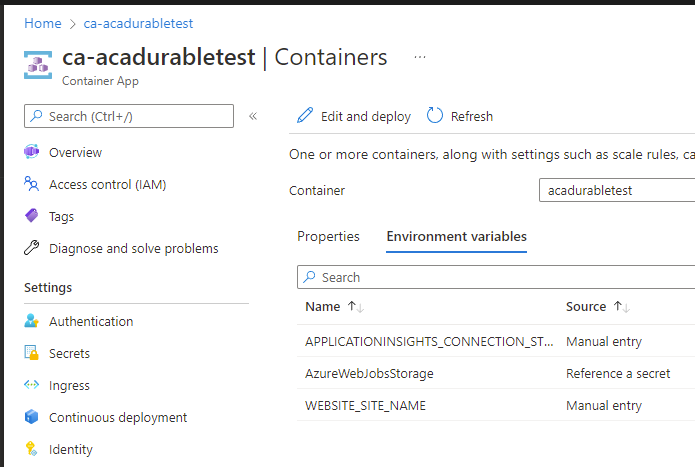This screenshot has width=695, height=467.
Task: Sort by Name column arrows
Action: tap(355, 307)
